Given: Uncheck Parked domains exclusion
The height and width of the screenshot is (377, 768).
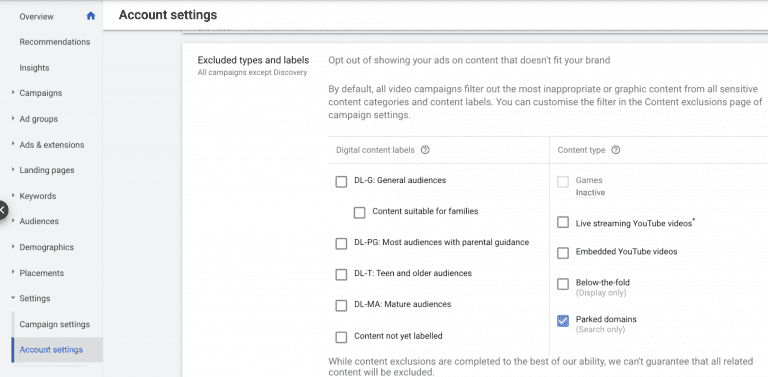Looking at the screenshot, I should click(x=563, y=321).
